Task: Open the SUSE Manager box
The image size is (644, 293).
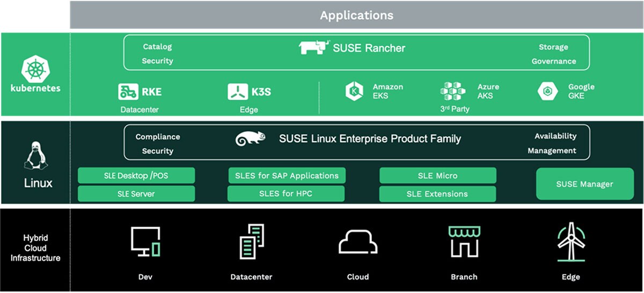Action: coord(584,184)
